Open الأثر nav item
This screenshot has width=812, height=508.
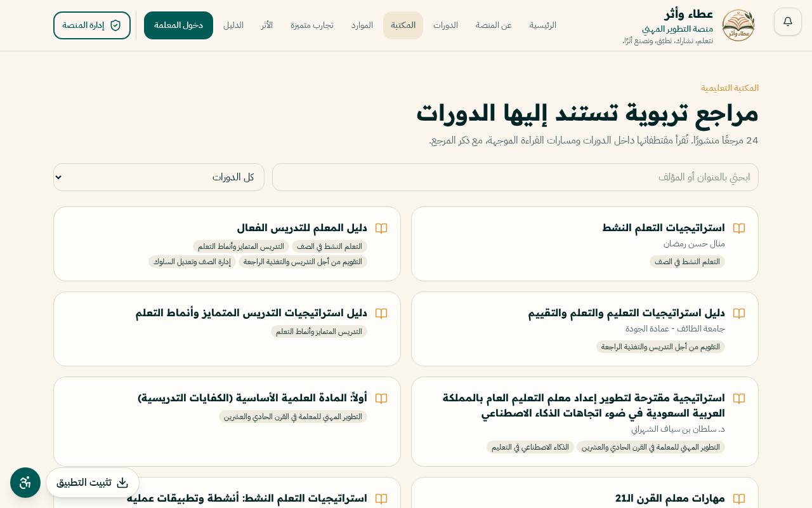pyautogui.click(x=267, y=25)
